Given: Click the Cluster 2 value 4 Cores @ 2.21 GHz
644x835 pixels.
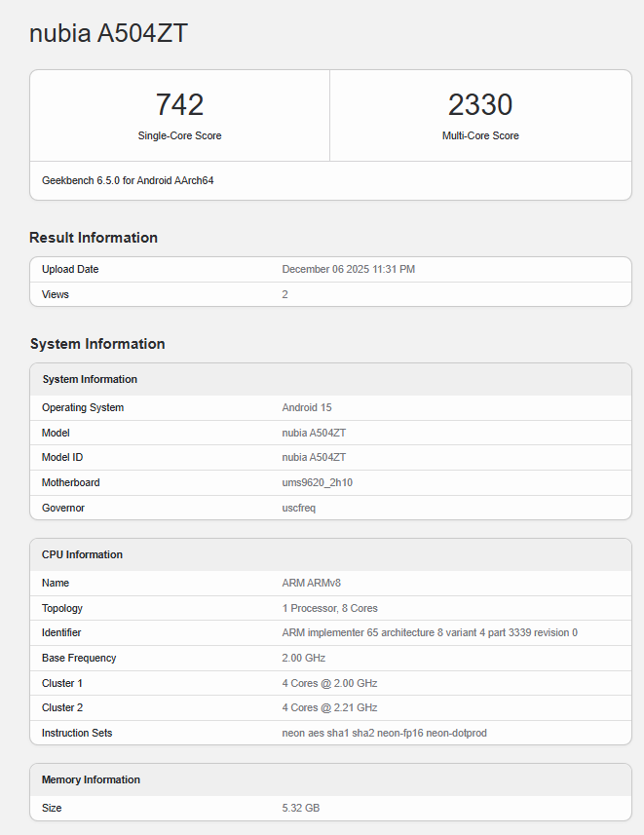Looking at the screenshot, I should pyautogui.click(x=329, y=707).
